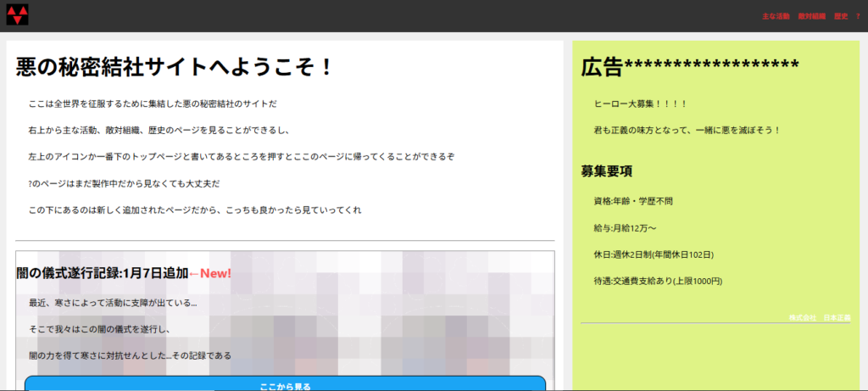
Task: Click the ? link in header
Action: pyautogui.click(x=858, y=16)
